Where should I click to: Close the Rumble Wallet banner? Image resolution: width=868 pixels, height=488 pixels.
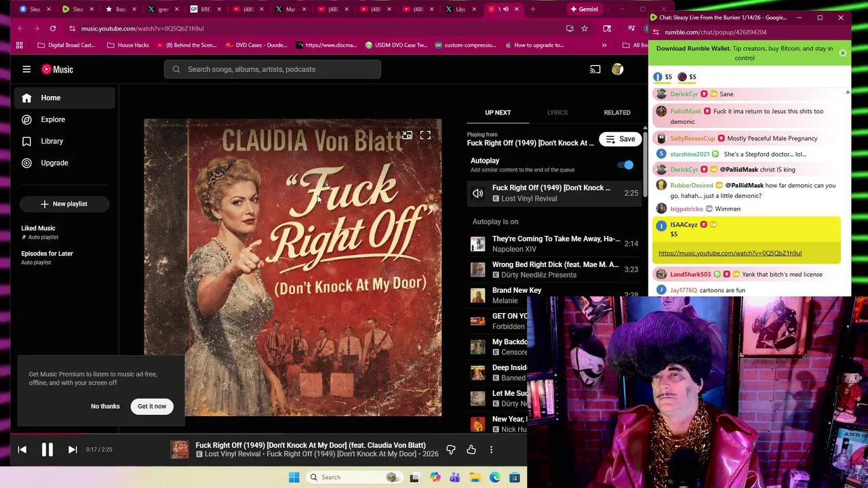(842, 53)
